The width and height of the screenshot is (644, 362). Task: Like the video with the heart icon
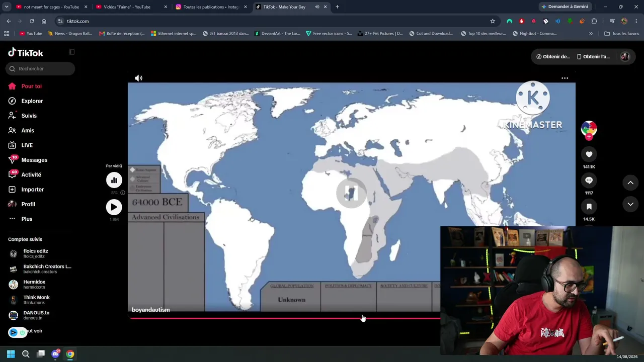(x=589, y=154)
